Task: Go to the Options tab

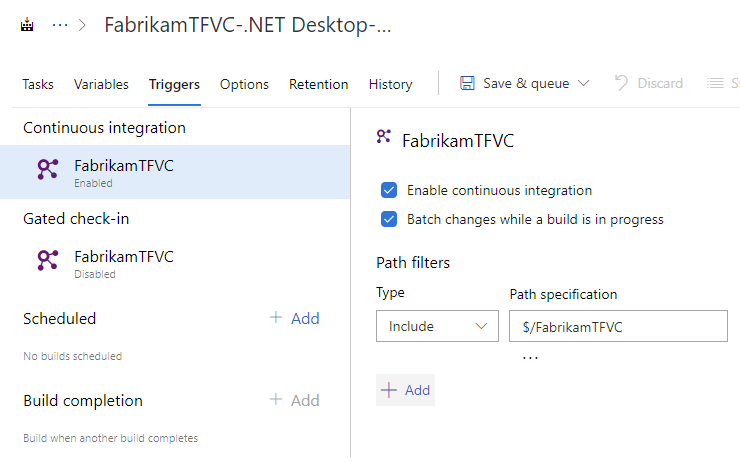Action: point(244,84)
